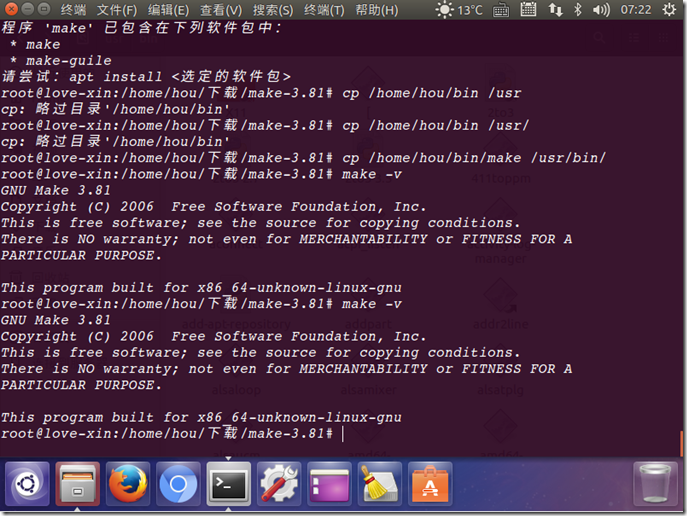Viewport: 687px width, 516px height.
Task: Open the 编辑(E) menu
Action: (168, 10)
